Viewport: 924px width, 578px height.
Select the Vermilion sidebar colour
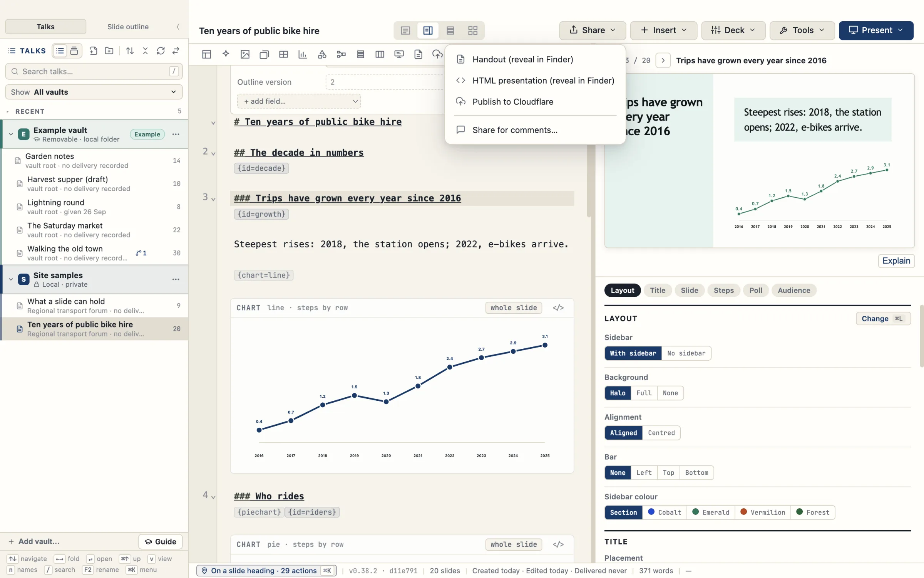pyautogui.click(x=763, y=512)
